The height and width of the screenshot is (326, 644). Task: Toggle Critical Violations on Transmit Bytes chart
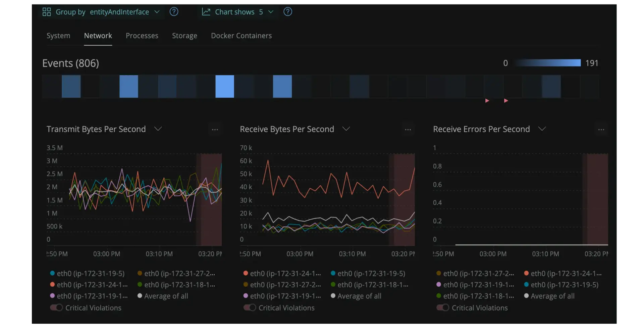pos(56,308)
